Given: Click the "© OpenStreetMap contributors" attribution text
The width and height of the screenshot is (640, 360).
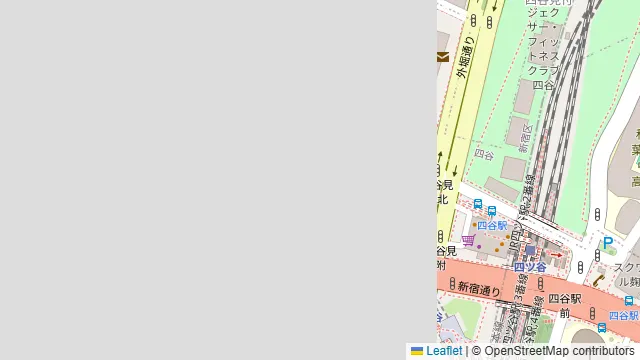Looking at the screenshot, I should [553, 351].
